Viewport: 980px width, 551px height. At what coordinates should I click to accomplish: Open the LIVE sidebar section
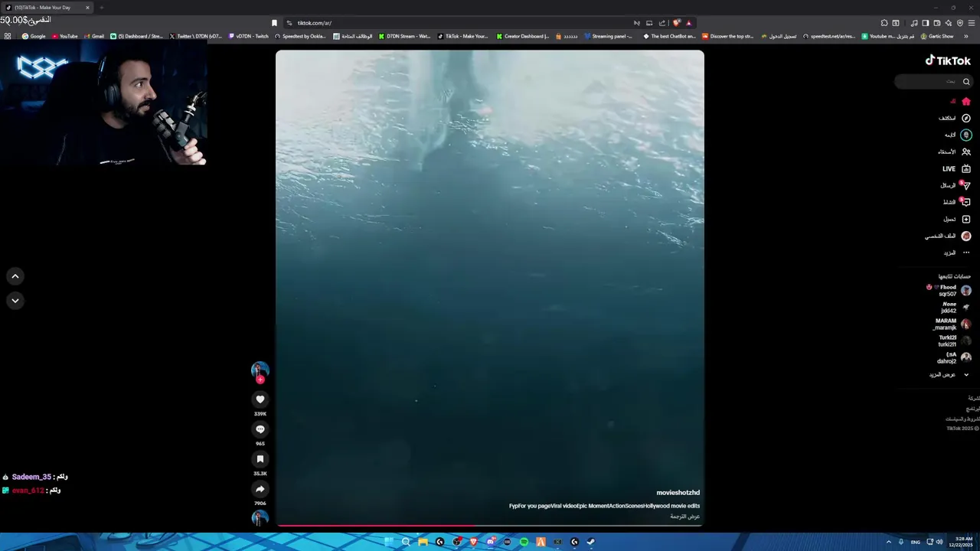pyautogui.click(x=956, y=168)
